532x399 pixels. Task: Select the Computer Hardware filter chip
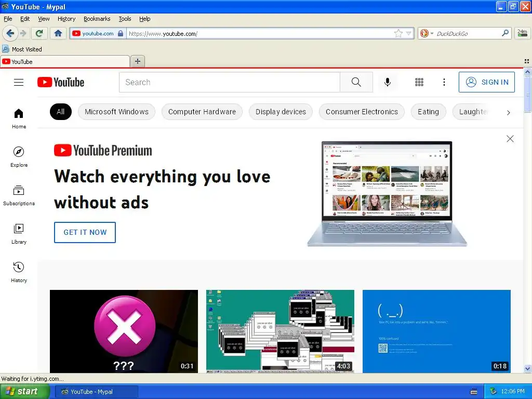pyautogui.click(x=202, y=112)
